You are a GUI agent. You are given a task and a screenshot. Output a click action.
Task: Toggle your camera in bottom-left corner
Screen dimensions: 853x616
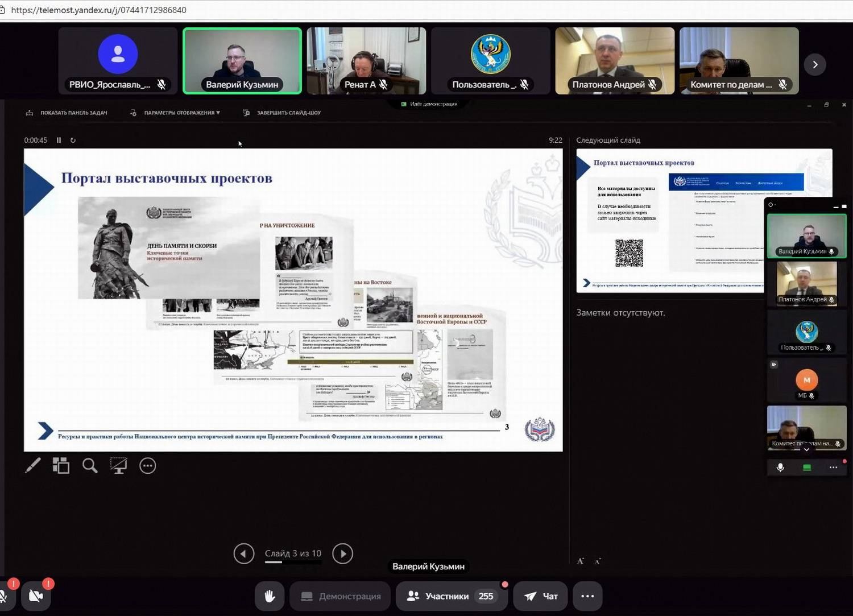(x=36, y=596)
